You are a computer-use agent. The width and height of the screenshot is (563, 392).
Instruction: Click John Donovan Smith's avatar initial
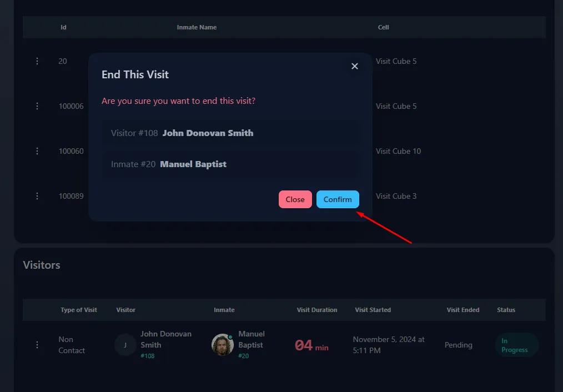pyautogui.click(x=125, y=345)
